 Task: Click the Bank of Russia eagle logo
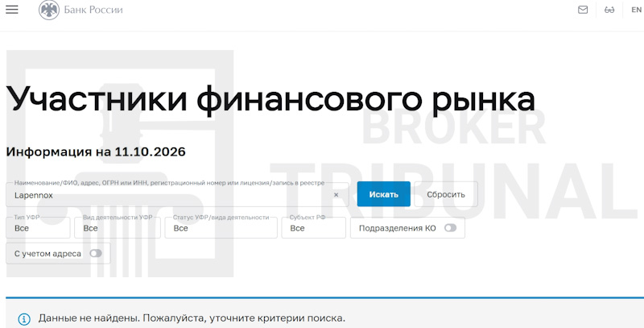(49, 10)
